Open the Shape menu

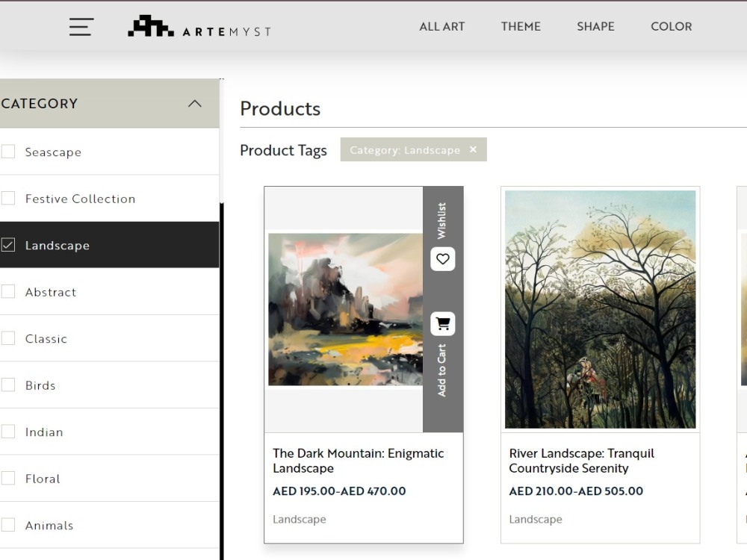coord(595,27)
